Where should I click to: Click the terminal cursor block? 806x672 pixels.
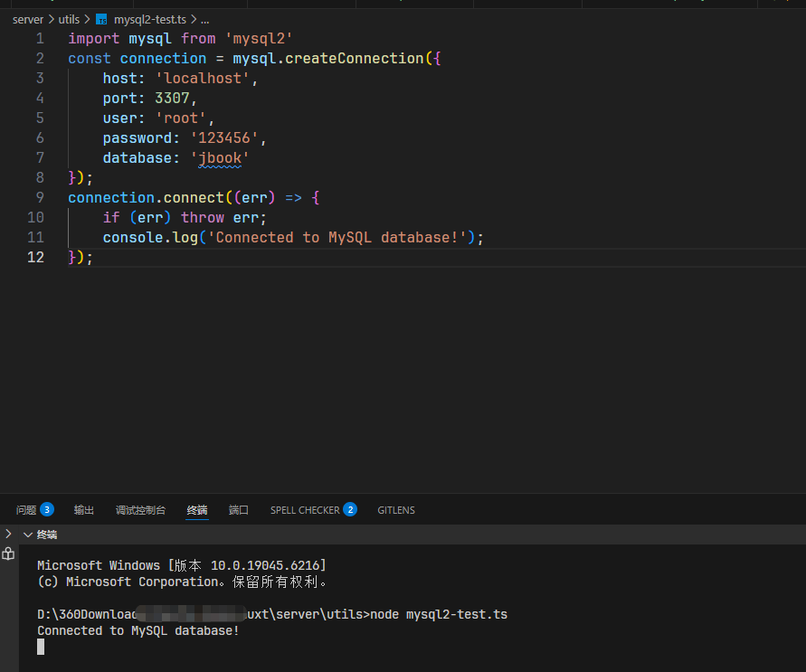click(41, 647)
